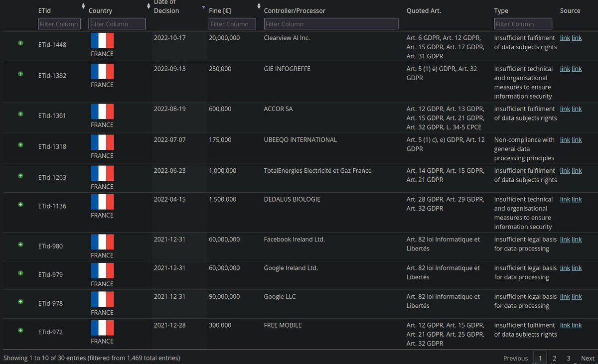Sort the table by ETid using its arrows
The width and height of the screenshot is (598, 364).
tap(83, 6)
